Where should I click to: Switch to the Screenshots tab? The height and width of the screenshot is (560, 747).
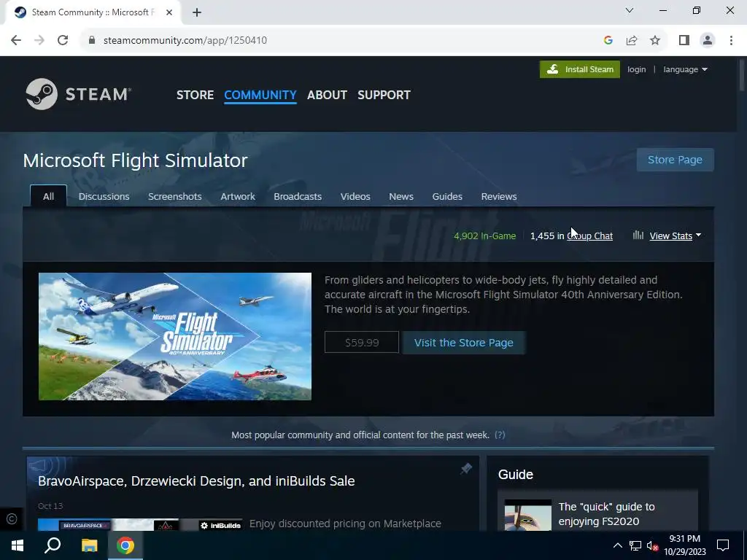175,196
